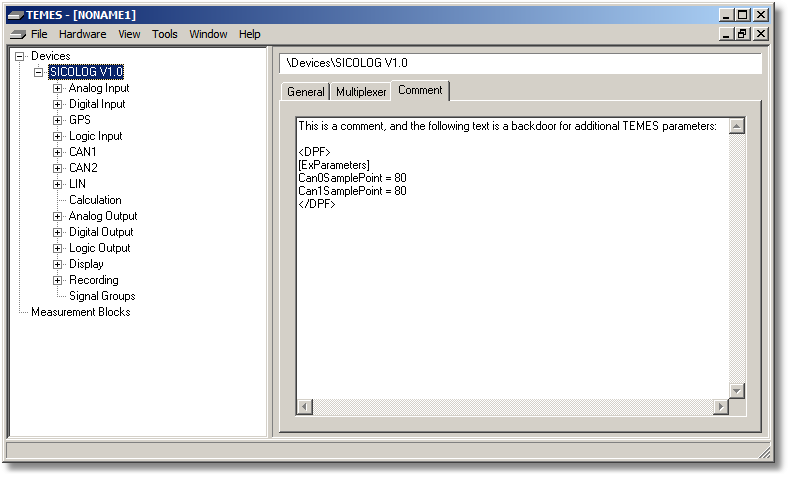Image resolution: width=789 pixels, height=477 pixels.
Task: Collapse the Devices root node
Action: 19,56
